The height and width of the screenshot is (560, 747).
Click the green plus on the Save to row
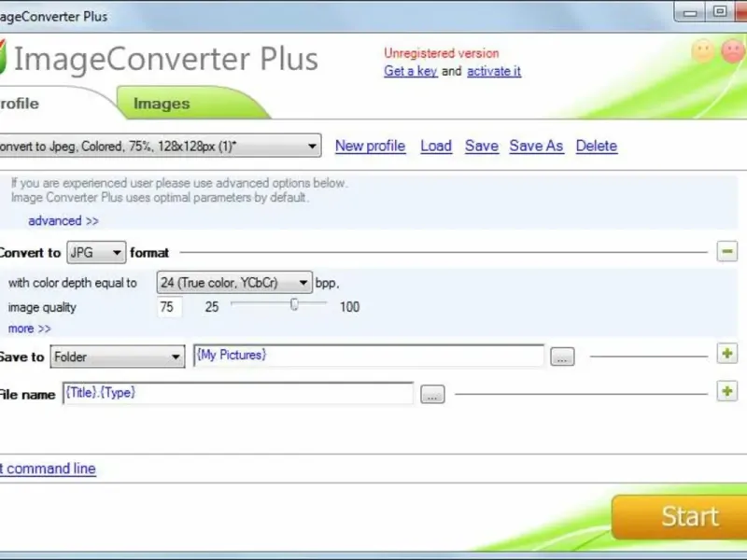[x=727, y=354]
